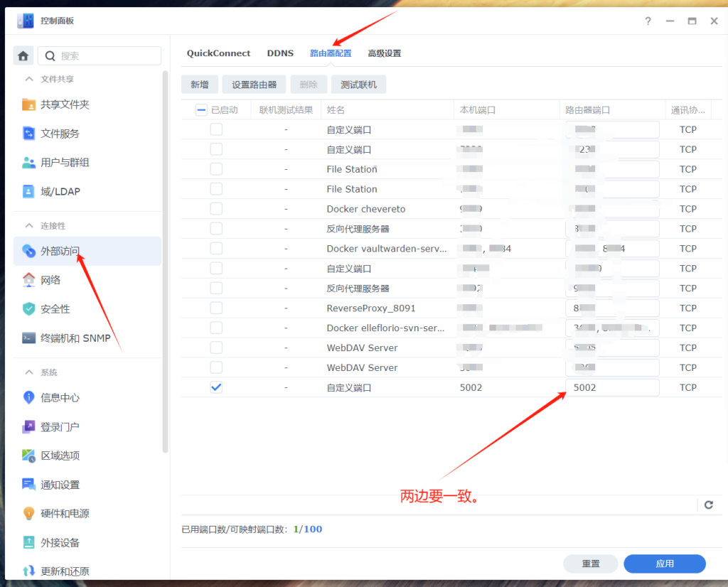Toggle the 已启动 header checkbox
The width and height of the screenshot is (728, 587).
[200, 109]
